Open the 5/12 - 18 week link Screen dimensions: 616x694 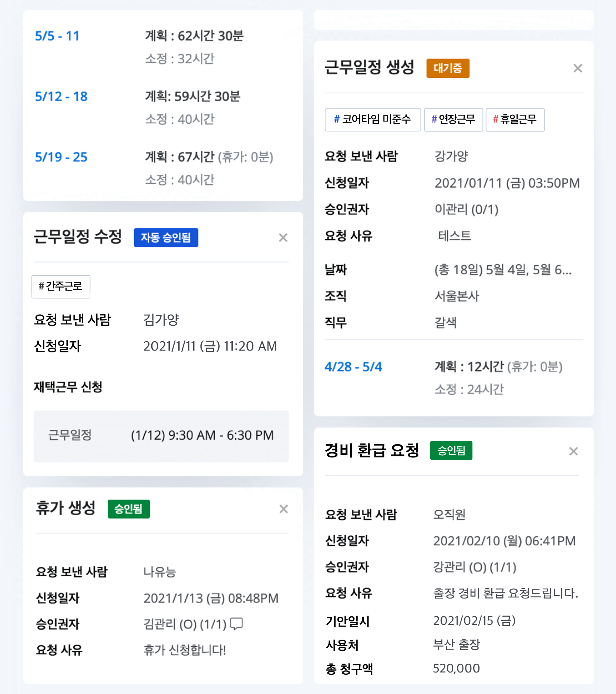click(61, 97)
